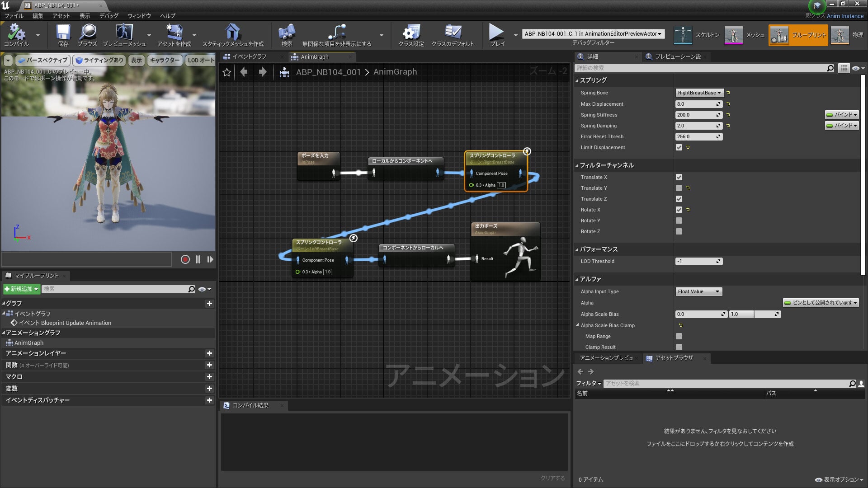Switch to the イベントグラフ tab
The height and width of the screenshot is (488, 868).
coord(250,56)
